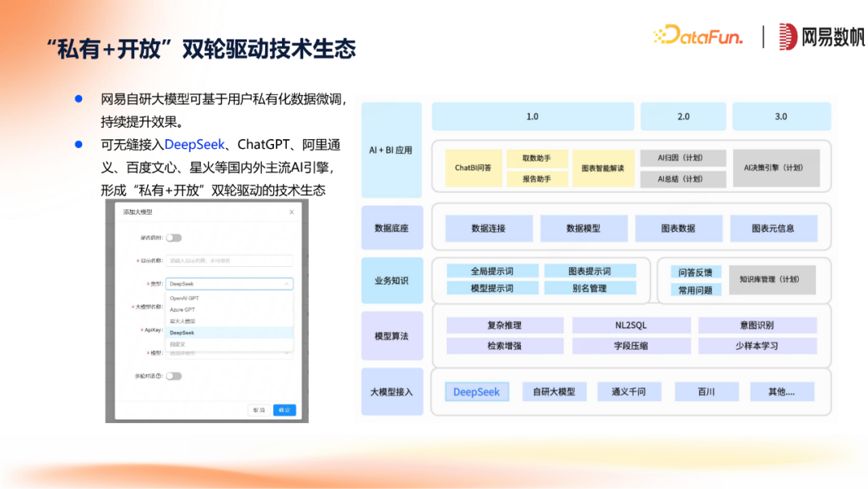This screenshot has height=489, width=868.
Task: Click the highlighted DeepSeek box in 大模型接入
Action: click(477, 392)
